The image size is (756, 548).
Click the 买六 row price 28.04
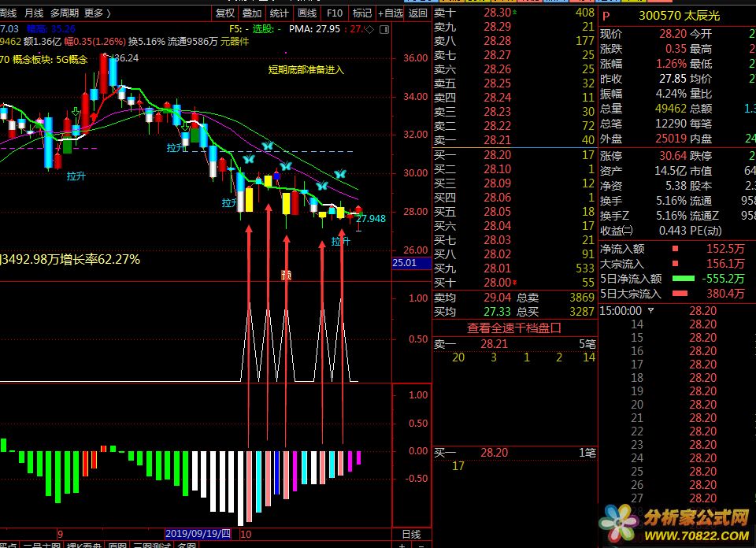pyautogui.click(x=497, y=225)
